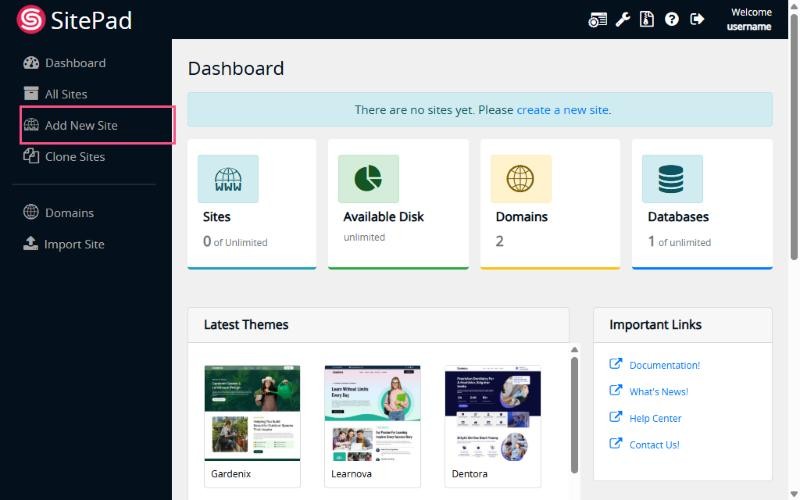800x500 pixels.
Task: Click the Available Disk pie chart icon
Action: 368,179
